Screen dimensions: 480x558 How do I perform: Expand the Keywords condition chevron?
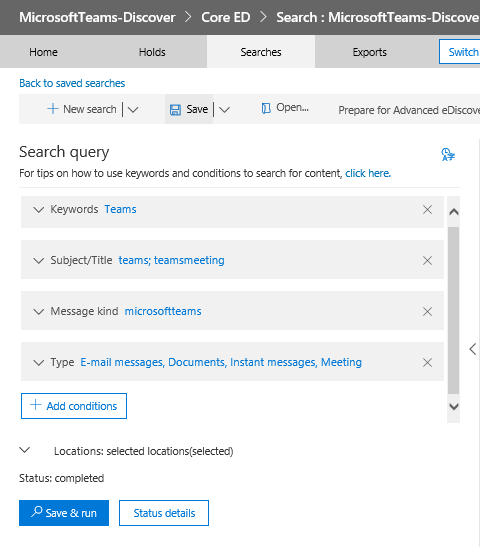[x=38, y=210]
